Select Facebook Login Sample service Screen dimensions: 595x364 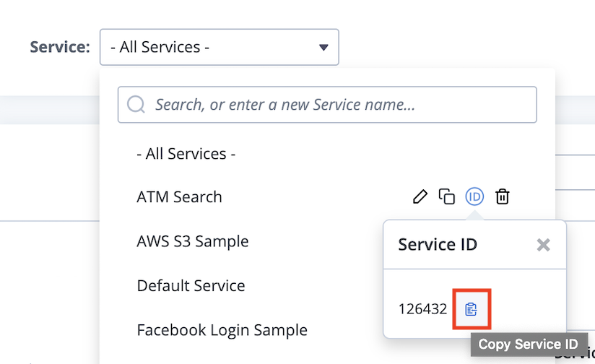(x=222, y=330)
